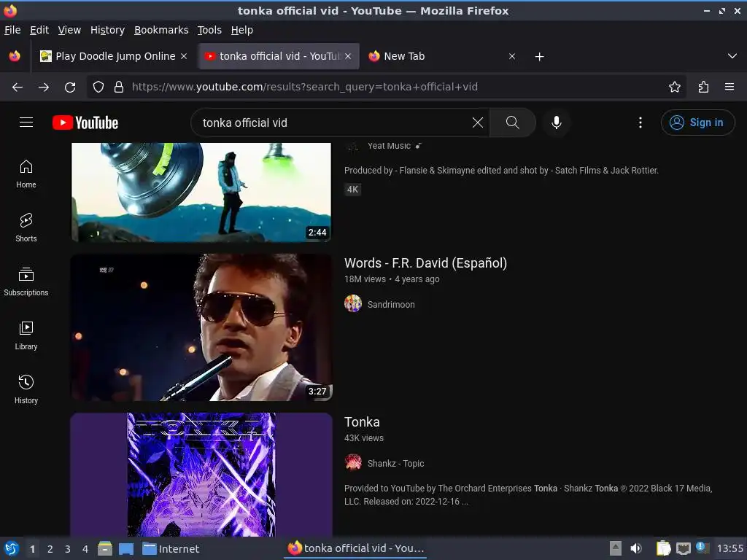Switch to workspace 4 in the taskbar
This screenshot has height=560, width=747.
tap(85, 549)
